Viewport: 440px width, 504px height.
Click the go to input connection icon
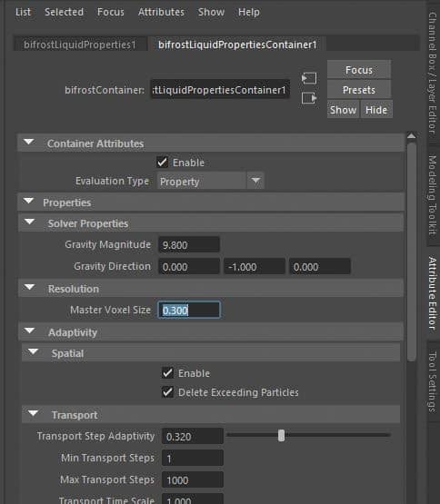[309, 78]
